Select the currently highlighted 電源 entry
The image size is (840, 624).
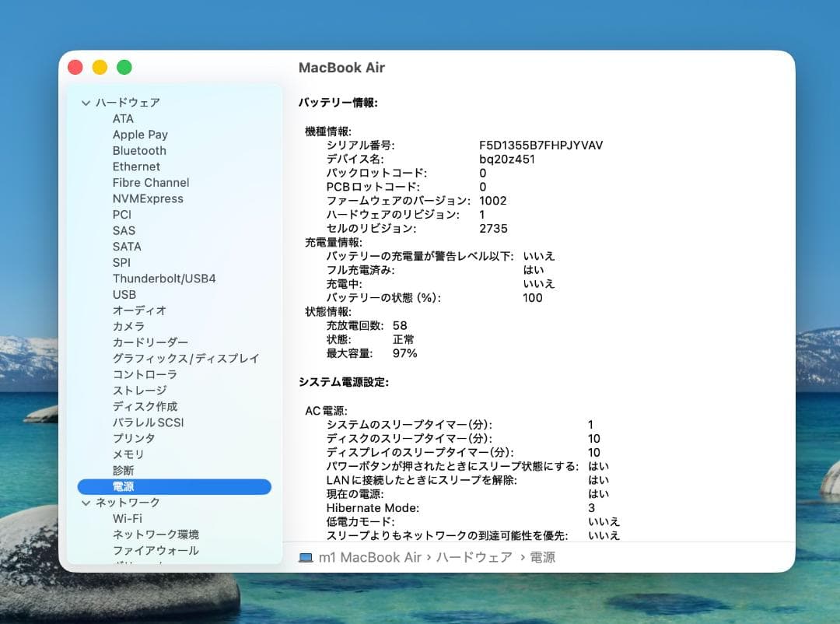click(122, 486)
